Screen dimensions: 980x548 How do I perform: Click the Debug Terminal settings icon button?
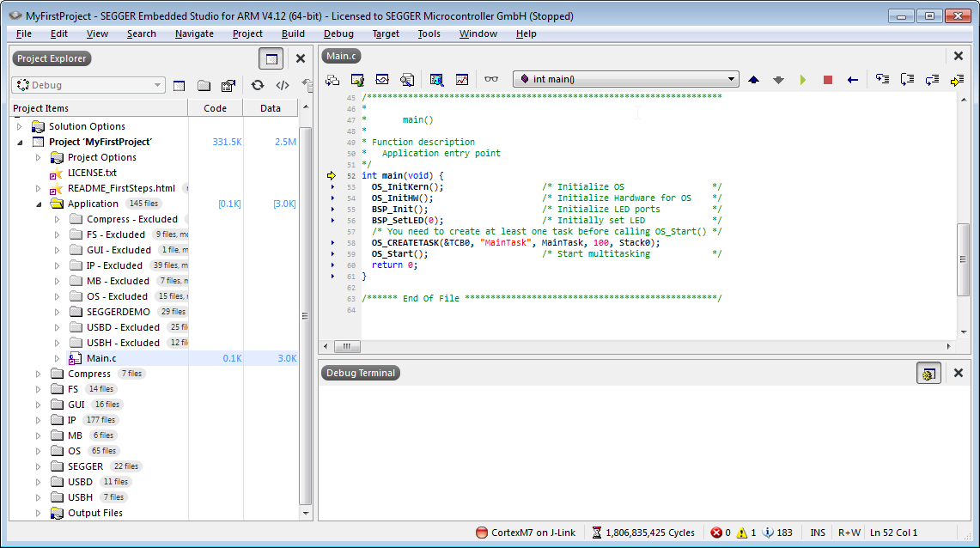(x=928, y=374)
